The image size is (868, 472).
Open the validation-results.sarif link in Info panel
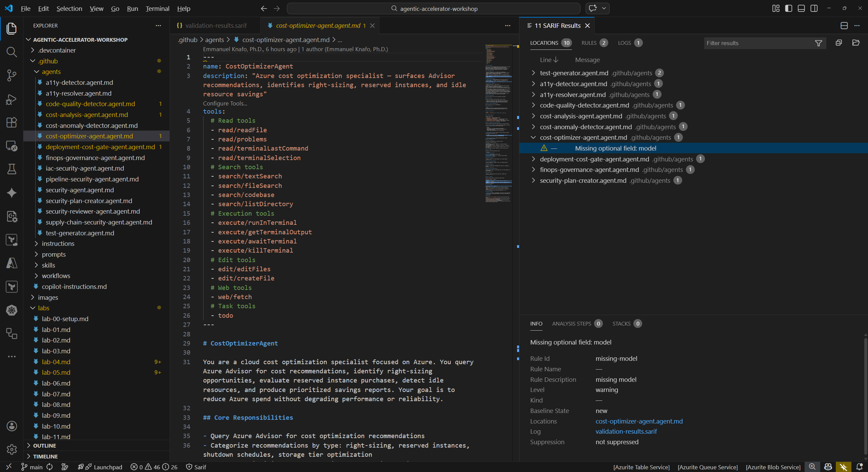click(626, 431)
